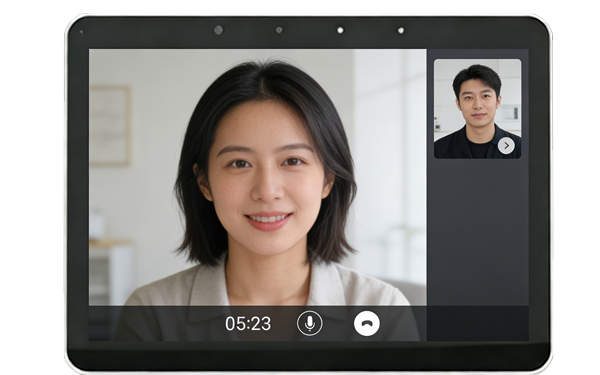Click the dark strip beneath the side panel
This screenshot has height=375, width=600.
478,323
